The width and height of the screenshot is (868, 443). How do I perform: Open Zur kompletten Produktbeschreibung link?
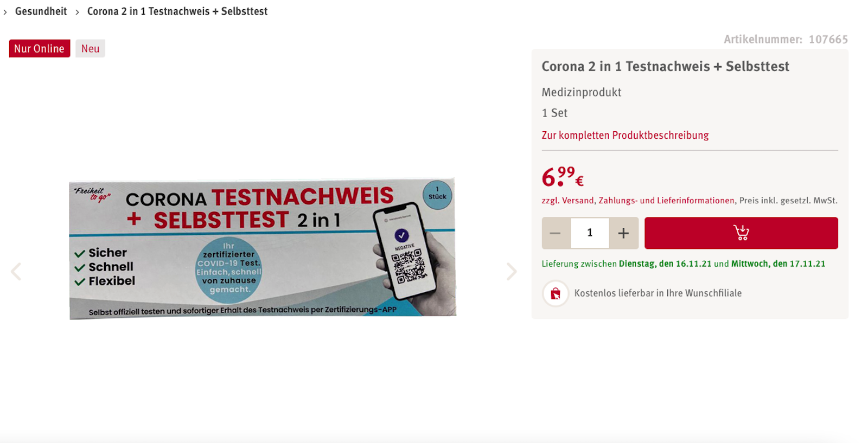(x=625, y=135)
